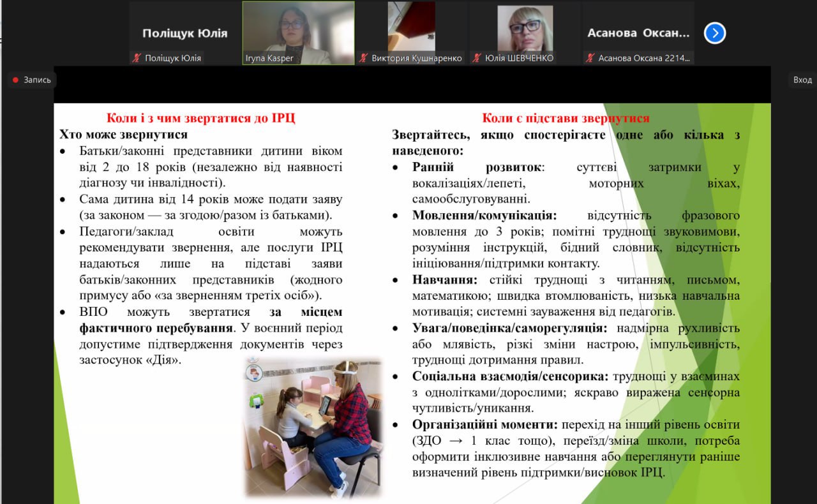Select Юлія ШЕВЧЕНКО's video face thumbnail
Viewport: 817px width, 504px height.
(525, 28)
